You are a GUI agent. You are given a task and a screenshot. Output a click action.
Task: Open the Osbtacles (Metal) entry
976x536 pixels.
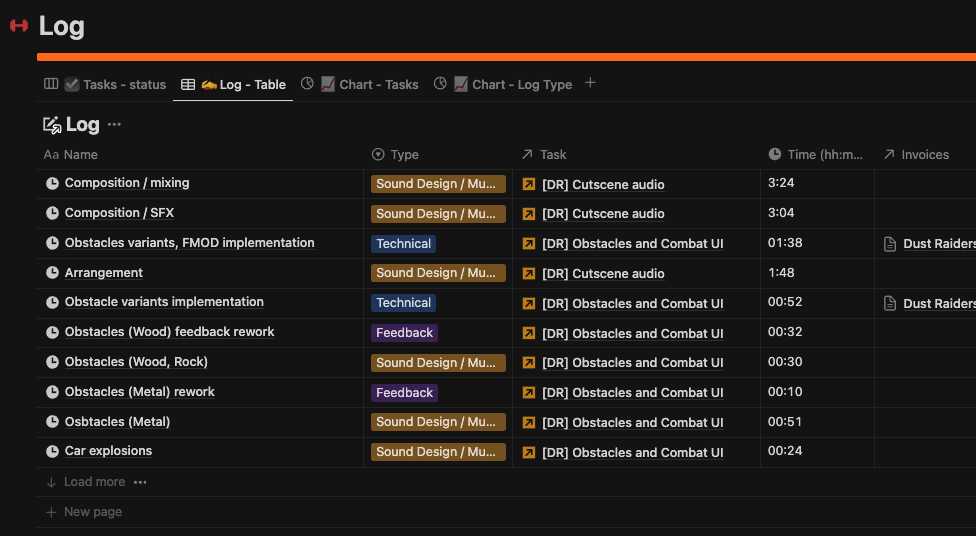[117, 421]
